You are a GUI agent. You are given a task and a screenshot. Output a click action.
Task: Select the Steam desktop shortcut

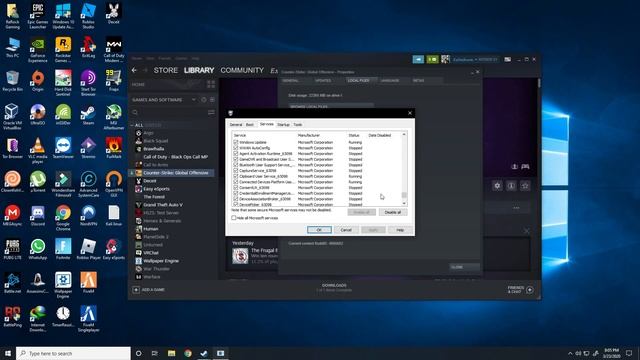click(x=88, y=114)
